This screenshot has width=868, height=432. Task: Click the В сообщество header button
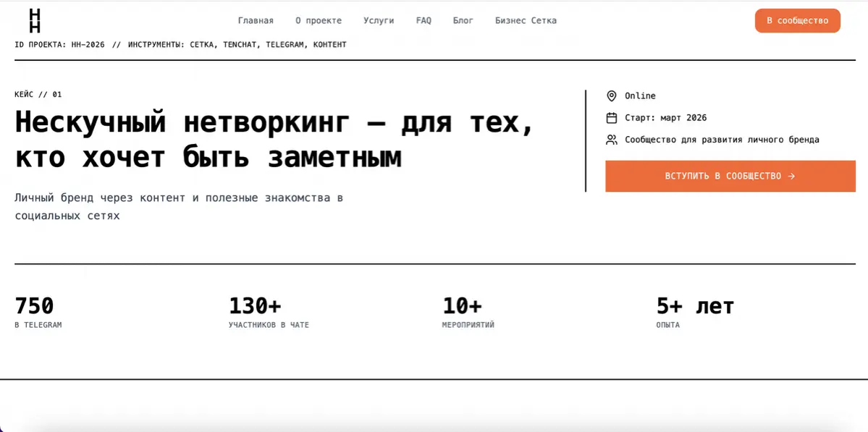[797, 21]
